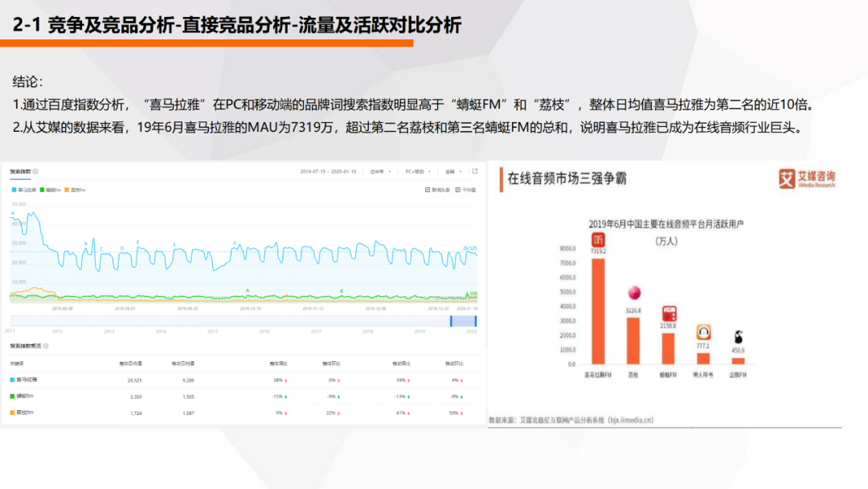The height and width of the screenshot is (489, 868).
Task: Click the red Qingting FM radio icon
Action: click(669, 314)
